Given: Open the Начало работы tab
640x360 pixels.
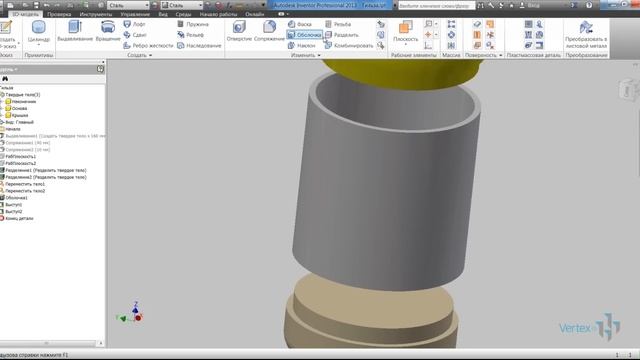Looking at the screenshot, I should 218,14.
